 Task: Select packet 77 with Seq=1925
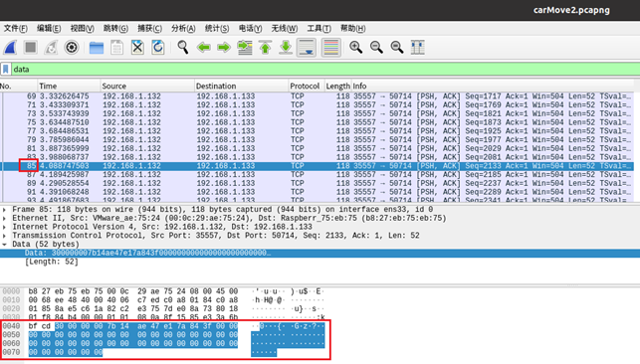coord(317,131)
